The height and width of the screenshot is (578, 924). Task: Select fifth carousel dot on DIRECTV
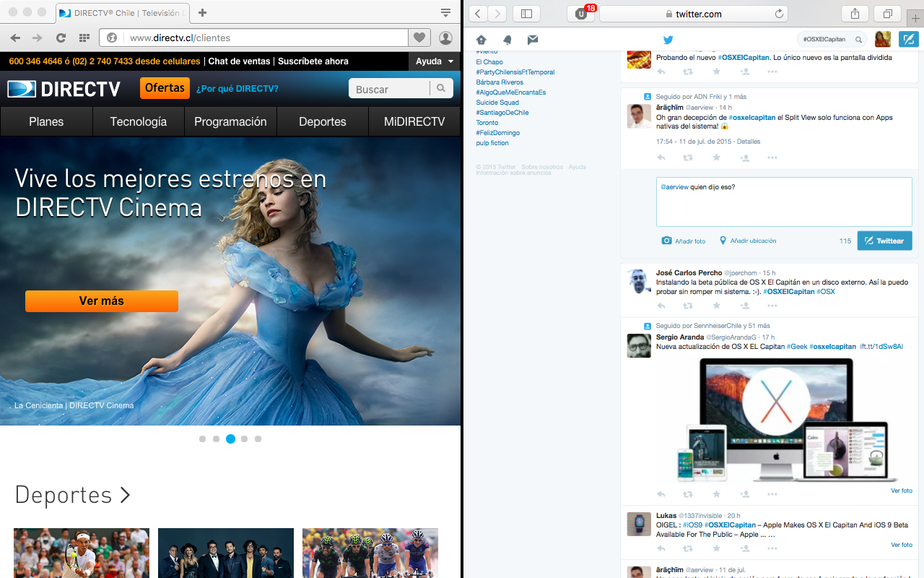coord(258,439)
